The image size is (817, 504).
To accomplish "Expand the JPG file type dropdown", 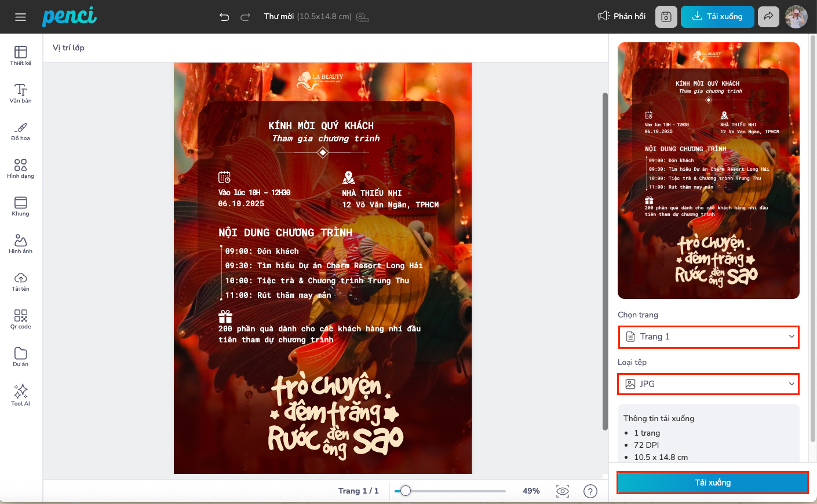I will pos(709,384).
